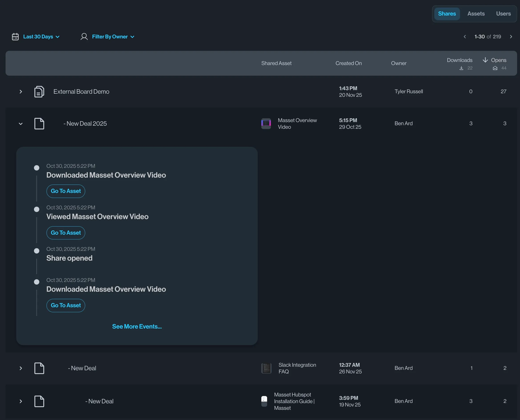Switch to the Users tab
The width and height of the screenshot is (520, 420).
503,14
